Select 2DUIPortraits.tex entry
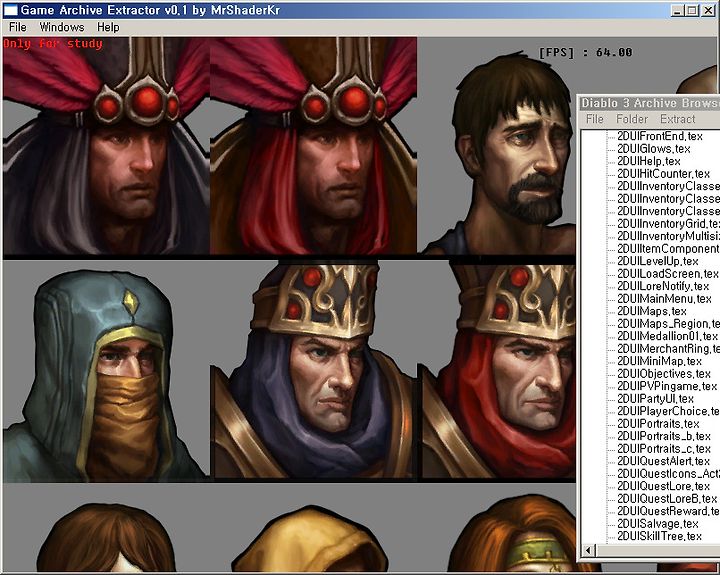Viewport: 720px width, 575px height. coord(658,423)
